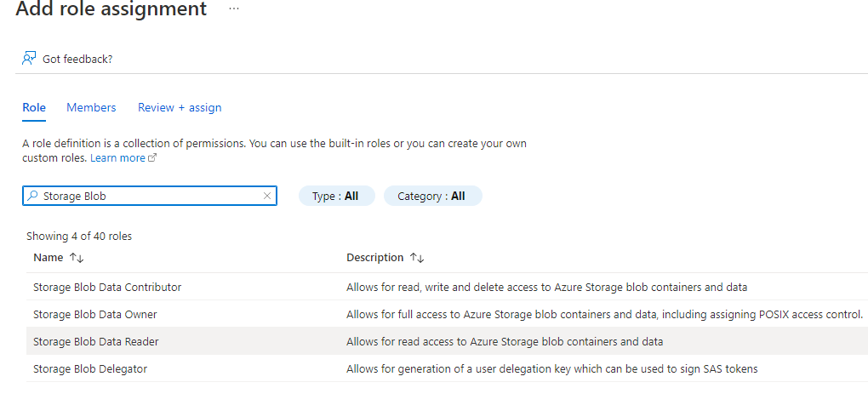The height and width of the screenshot is (405, 868).
Task: Select the Storage Blob Data Reader role
Action: coord(96,341)
